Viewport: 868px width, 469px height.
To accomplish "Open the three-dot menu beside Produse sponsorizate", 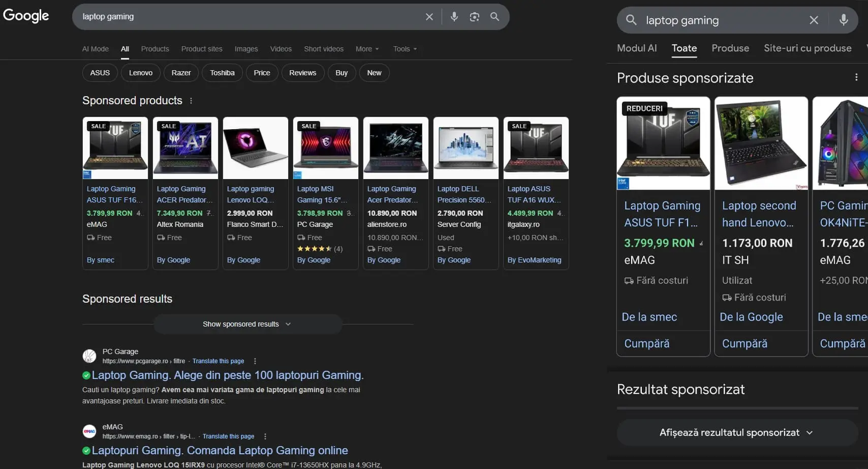I will (x=855, y=76).
